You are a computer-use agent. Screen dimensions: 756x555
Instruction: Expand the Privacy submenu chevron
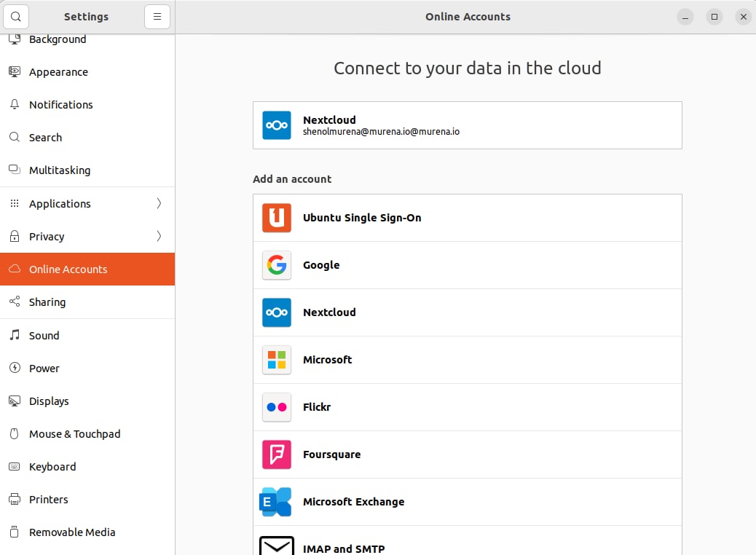pyautogui.click(x=159, y=237)
